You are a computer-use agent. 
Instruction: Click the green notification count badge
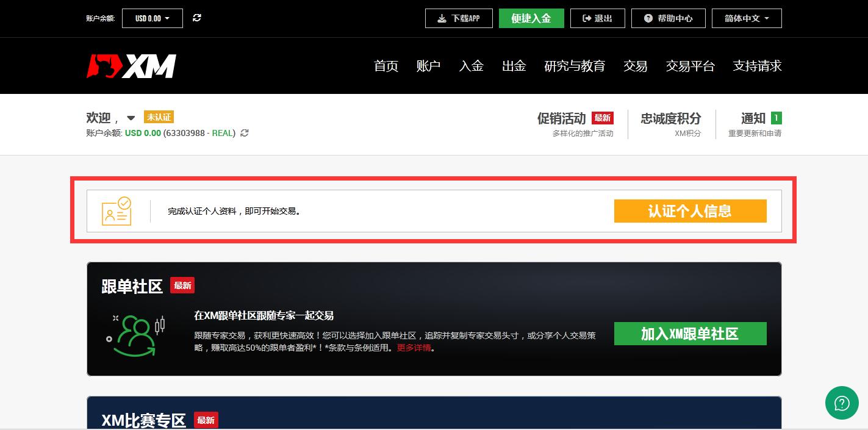pyautogui.click(x=777, y=118)
